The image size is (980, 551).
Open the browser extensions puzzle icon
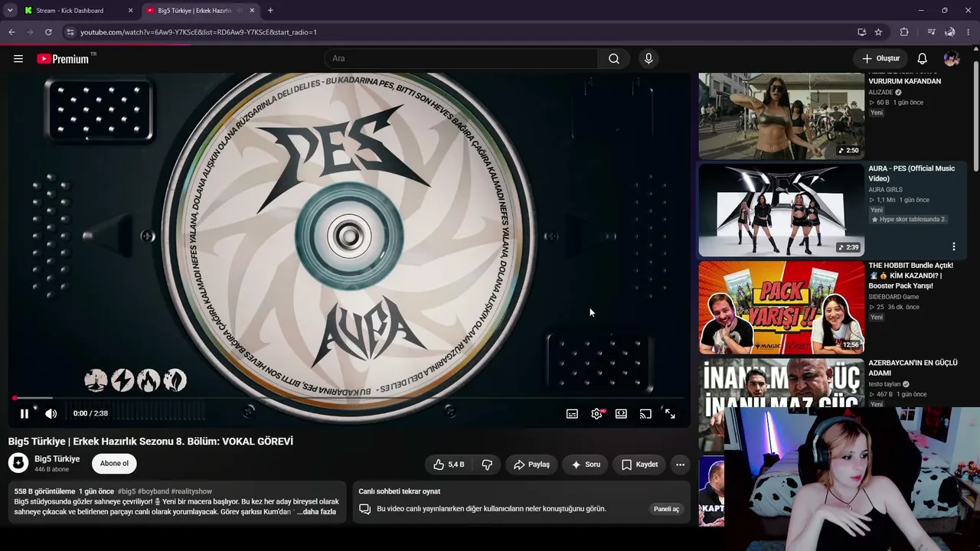point(904,32)
